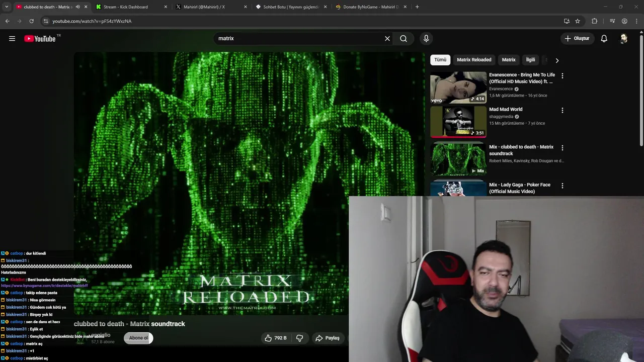Screen dimensions: 644x362
Task: Open YouTube notifications bell
Action: click(x=604, y=39)
